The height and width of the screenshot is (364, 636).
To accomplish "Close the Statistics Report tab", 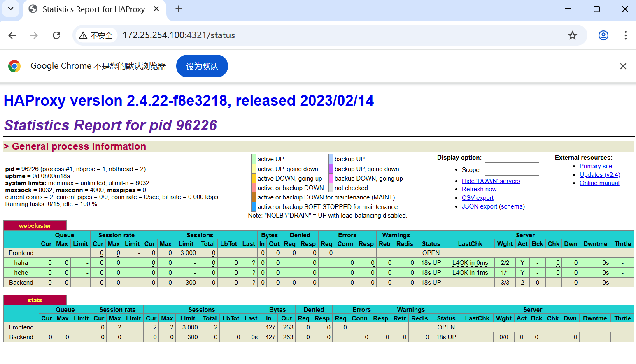I will point(156,9).
